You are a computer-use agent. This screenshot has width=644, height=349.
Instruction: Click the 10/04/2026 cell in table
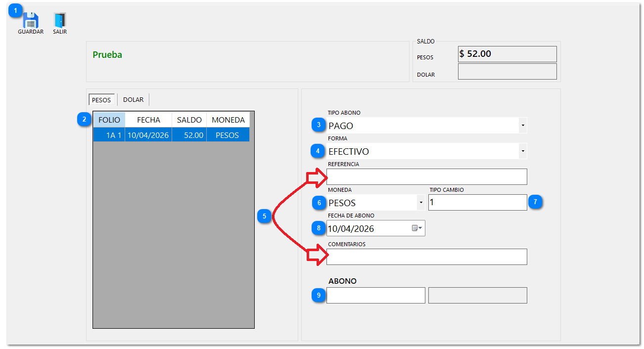148,135
